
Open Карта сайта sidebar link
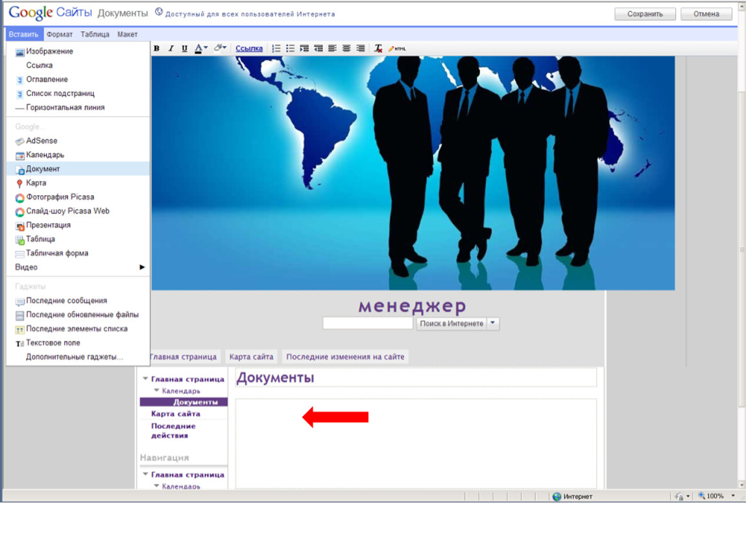176,414
